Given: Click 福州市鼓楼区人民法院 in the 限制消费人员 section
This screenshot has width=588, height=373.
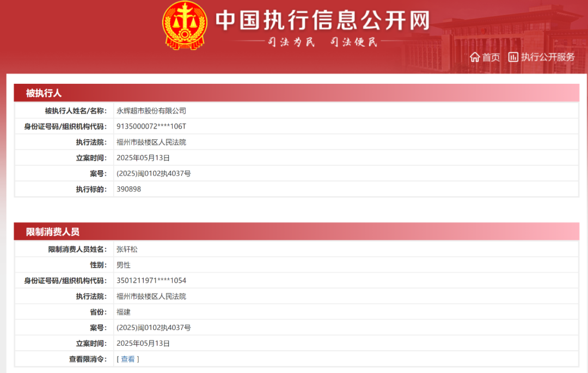Looking at the screenshot, I should point(151,296).
